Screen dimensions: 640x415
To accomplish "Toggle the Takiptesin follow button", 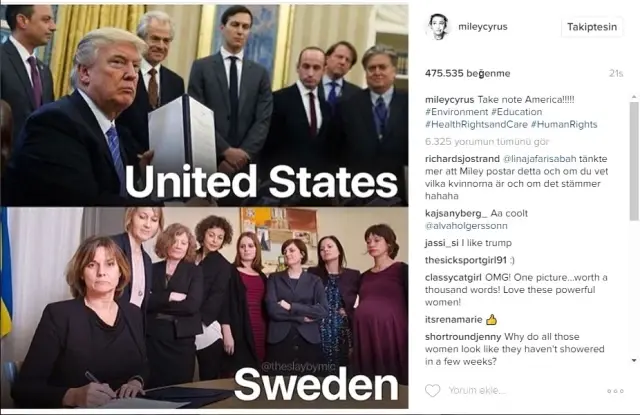I will click(x=592, y=27).
